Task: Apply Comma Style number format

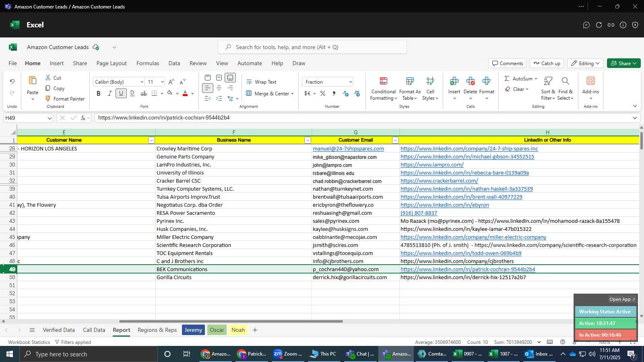Action: click(334, 93)
